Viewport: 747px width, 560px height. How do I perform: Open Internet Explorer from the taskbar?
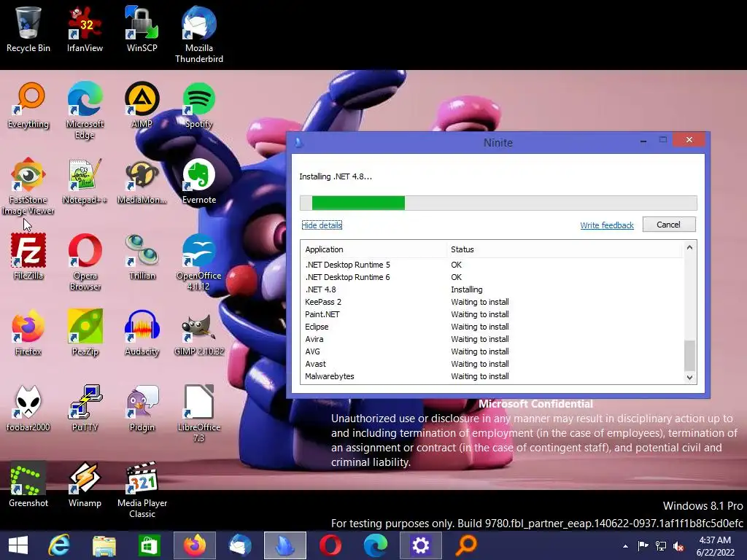60,545
